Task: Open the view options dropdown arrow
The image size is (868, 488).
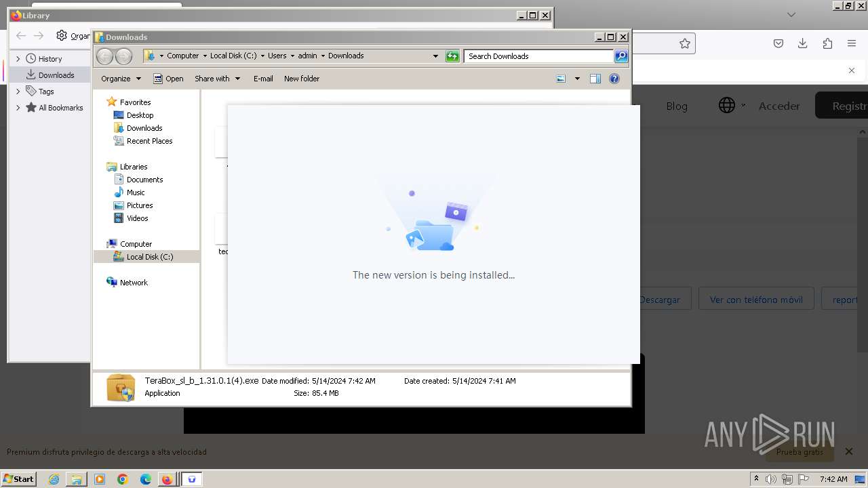Action: 577,79
